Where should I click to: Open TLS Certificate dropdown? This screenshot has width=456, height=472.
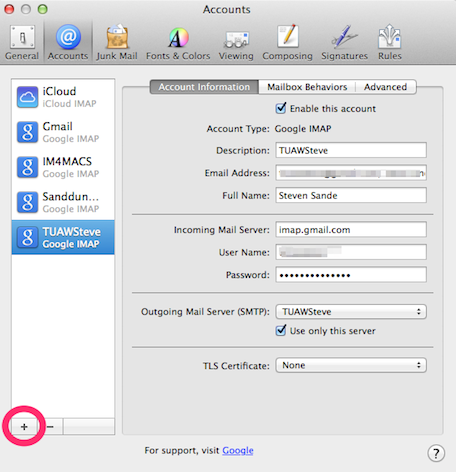(x=351, y=365)
